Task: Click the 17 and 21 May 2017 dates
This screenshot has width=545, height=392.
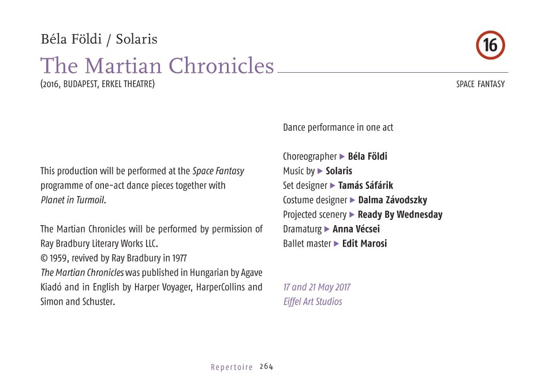Action: click(316, 288)
